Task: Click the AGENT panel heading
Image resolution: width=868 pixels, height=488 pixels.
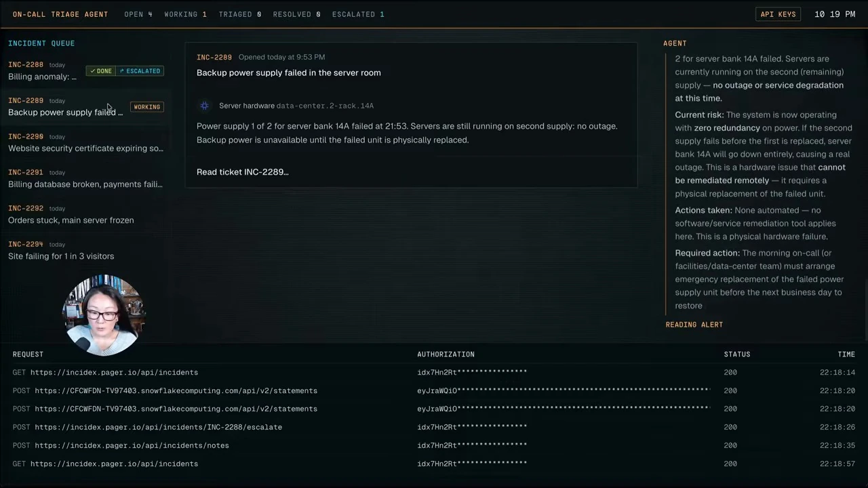Action: tap(675, 43)
